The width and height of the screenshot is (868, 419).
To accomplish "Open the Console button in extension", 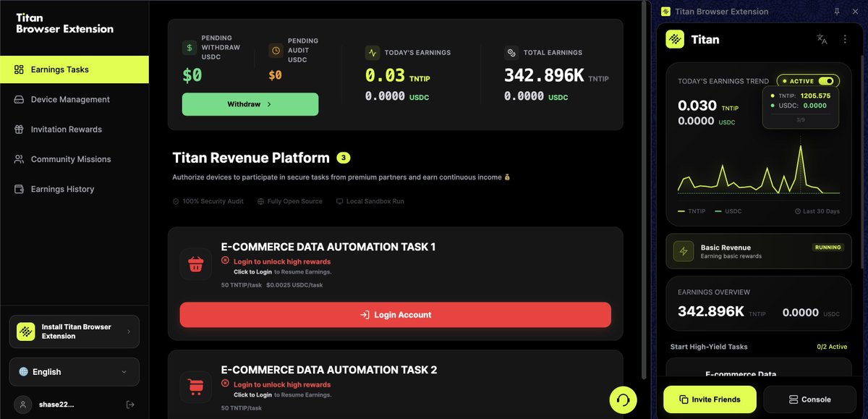I will point(809,399).
